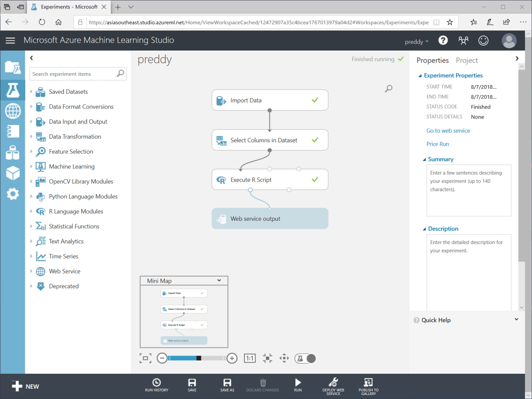Viewport: 532px width, 399px height.
Task: Click the help question mark icon
Action: click(x=443, y=40)
